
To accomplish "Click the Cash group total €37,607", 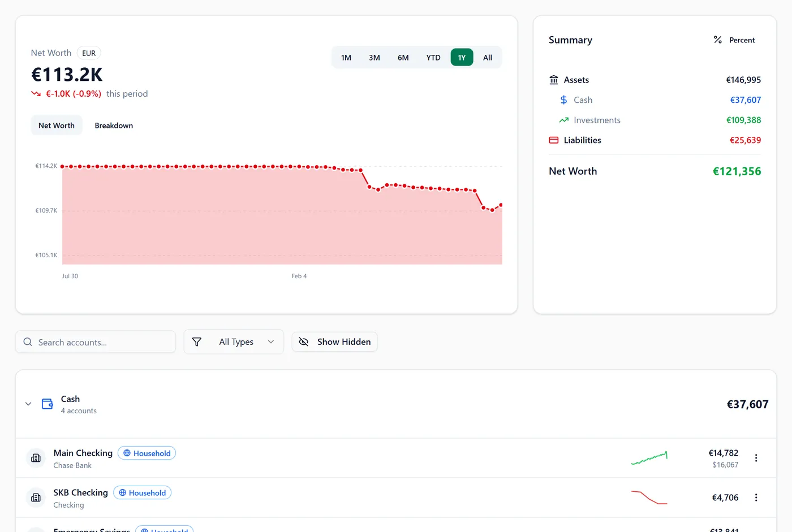I will pos(747,404).
